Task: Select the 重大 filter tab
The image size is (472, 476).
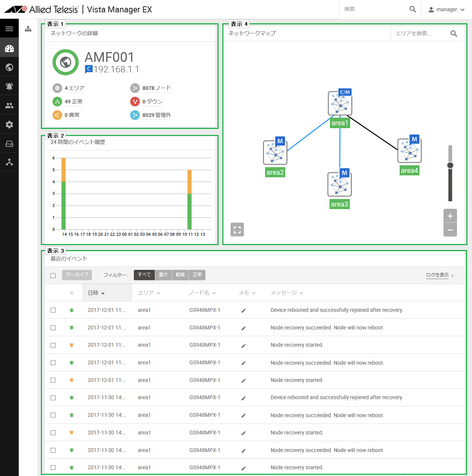Action: 163,275
